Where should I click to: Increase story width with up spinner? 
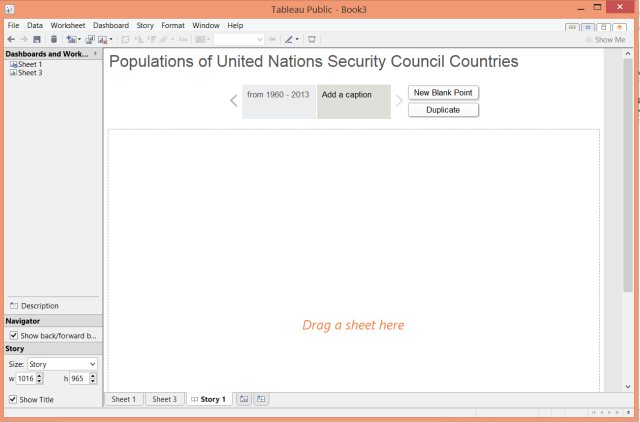(39, 375)
